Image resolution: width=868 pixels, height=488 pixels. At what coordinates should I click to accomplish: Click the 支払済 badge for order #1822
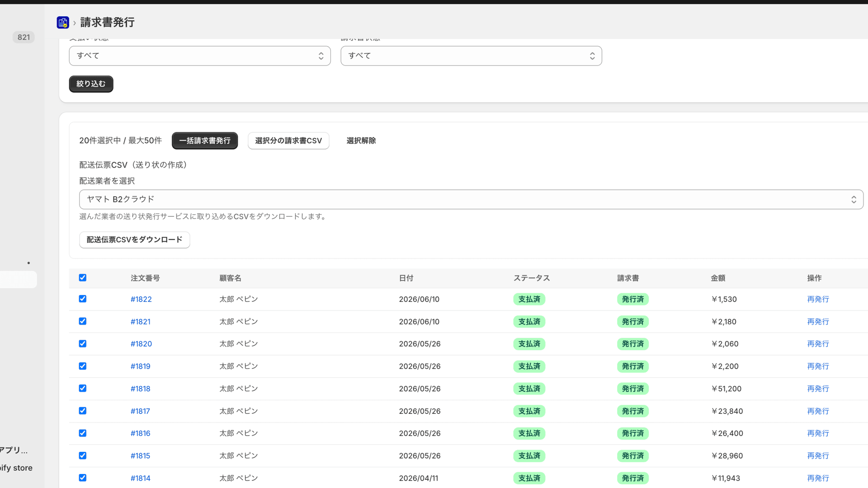(529, 299)
